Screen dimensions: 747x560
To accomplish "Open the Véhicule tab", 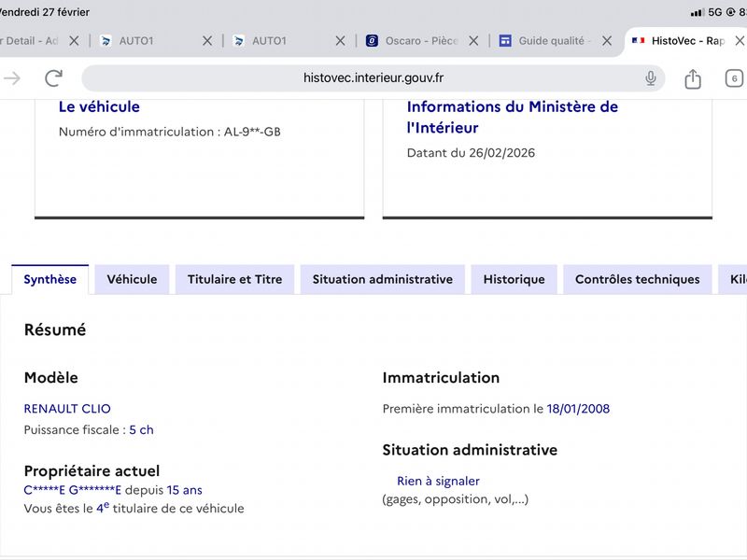I will pos(132,279).
